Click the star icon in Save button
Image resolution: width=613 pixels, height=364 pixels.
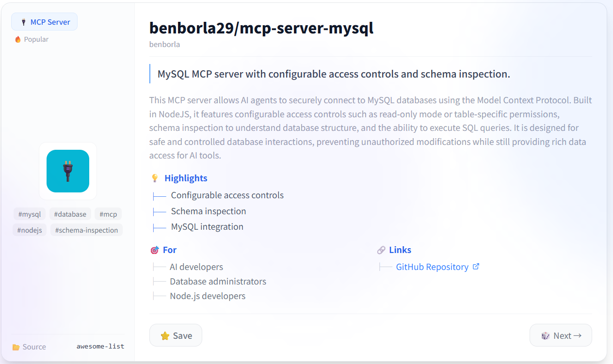click(x=165, y=336)
